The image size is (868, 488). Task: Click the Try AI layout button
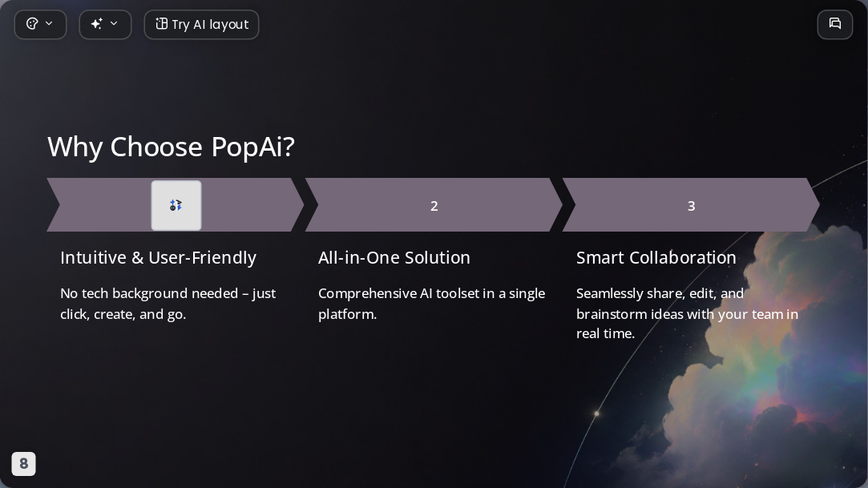click(x=201, y=24)
